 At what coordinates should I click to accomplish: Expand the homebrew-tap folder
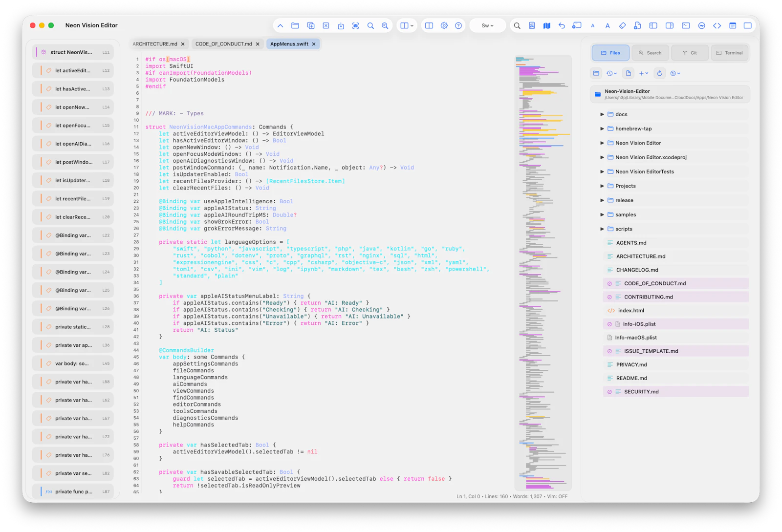[602, 129]
